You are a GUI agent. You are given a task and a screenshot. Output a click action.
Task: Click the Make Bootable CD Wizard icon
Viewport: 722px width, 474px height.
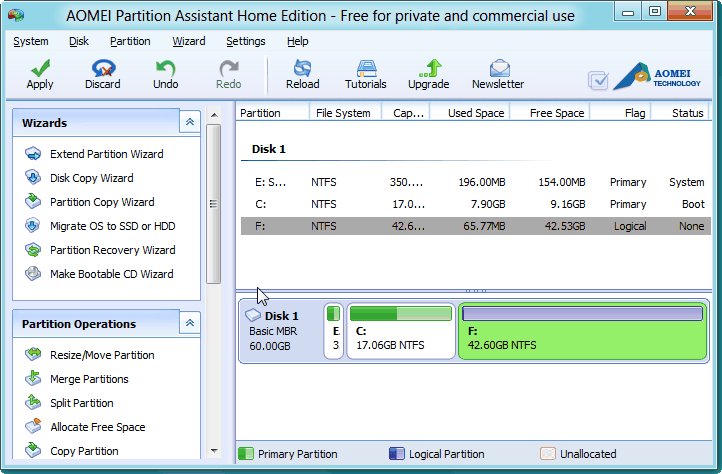click(33, 273)
